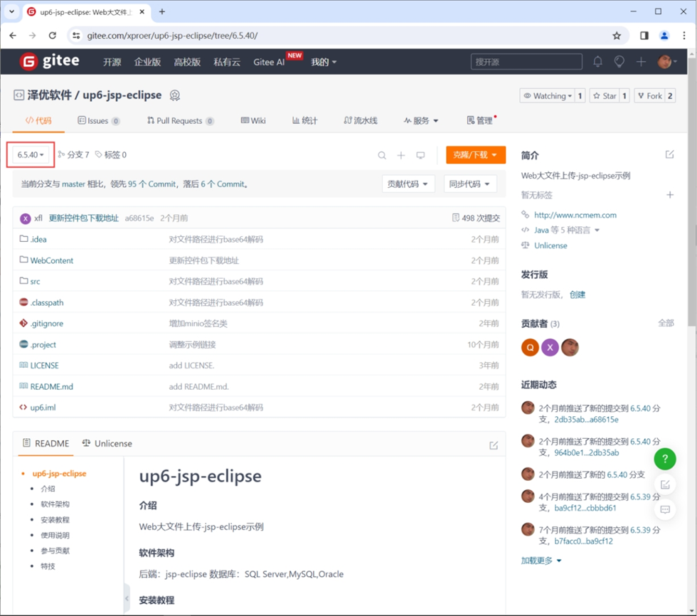Click inside the 搜开源 search field

pos(526,62)
